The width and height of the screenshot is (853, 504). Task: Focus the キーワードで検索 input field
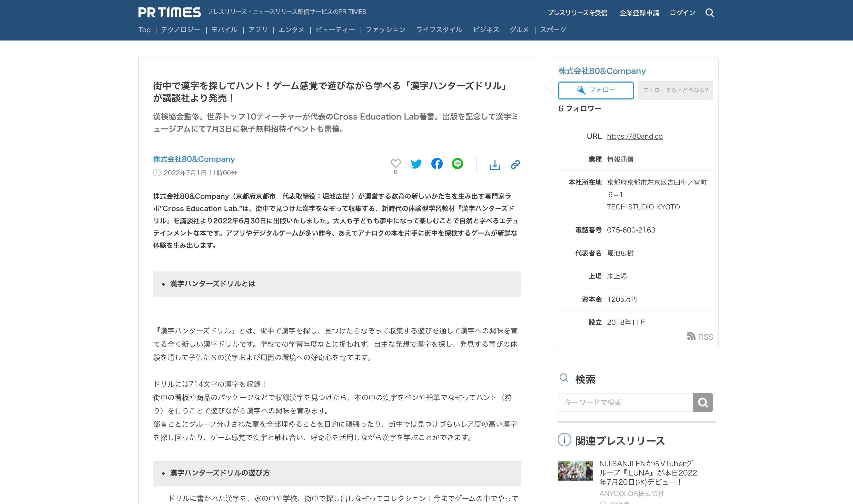626,402
